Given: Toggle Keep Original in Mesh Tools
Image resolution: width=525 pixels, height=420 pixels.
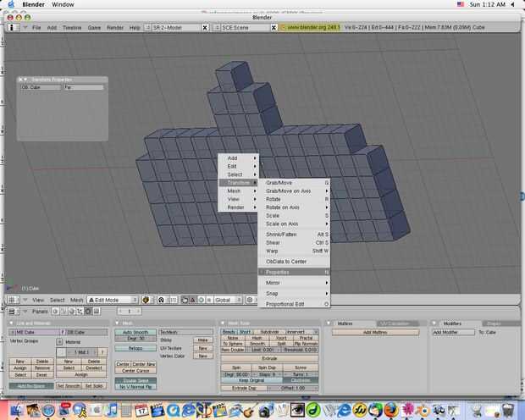Looking at the screenshot, I should pos(251,380).
